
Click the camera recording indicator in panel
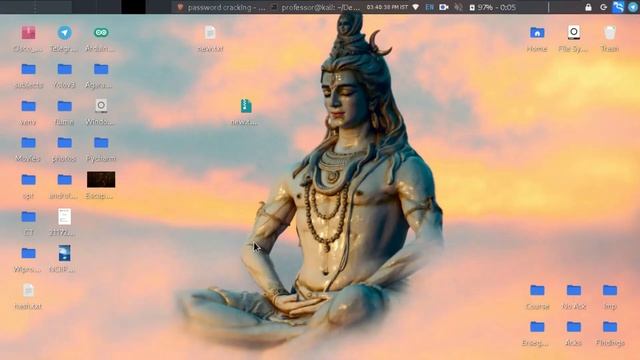point(444,7)
